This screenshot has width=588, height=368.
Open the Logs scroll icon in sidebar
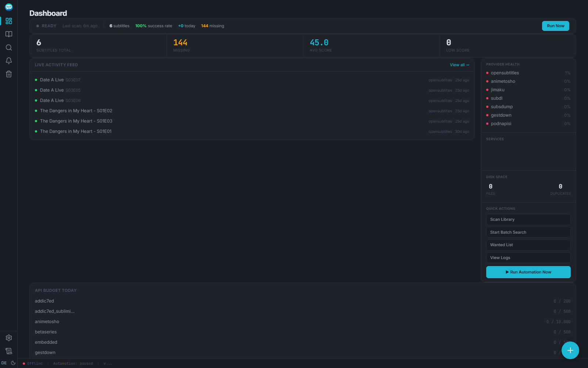tap(9, 351)
